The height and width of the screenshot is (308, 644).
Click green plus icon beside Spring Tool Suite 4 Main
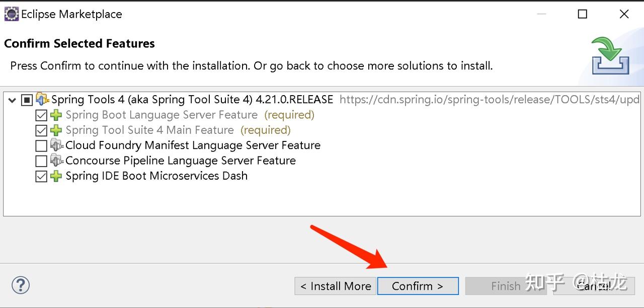[56, 130]
